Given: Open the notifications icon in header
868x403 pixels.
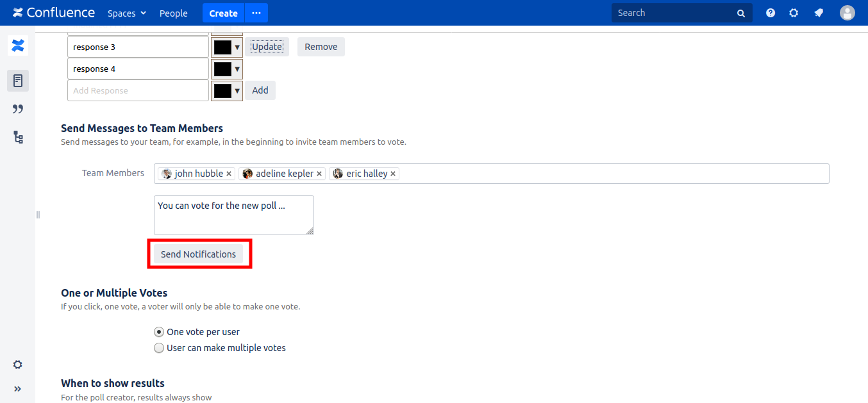Looking at the screenshot, I should [819, 13].
